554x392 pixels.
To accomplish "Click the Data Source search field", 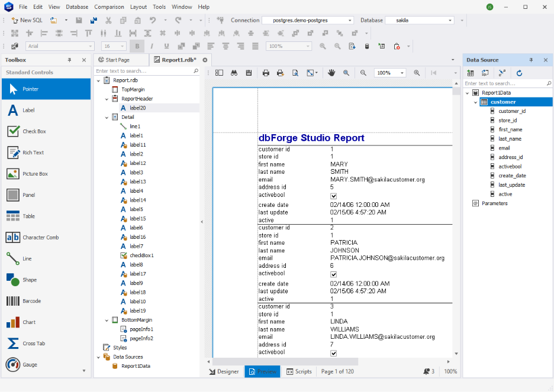I will point(505,83).
